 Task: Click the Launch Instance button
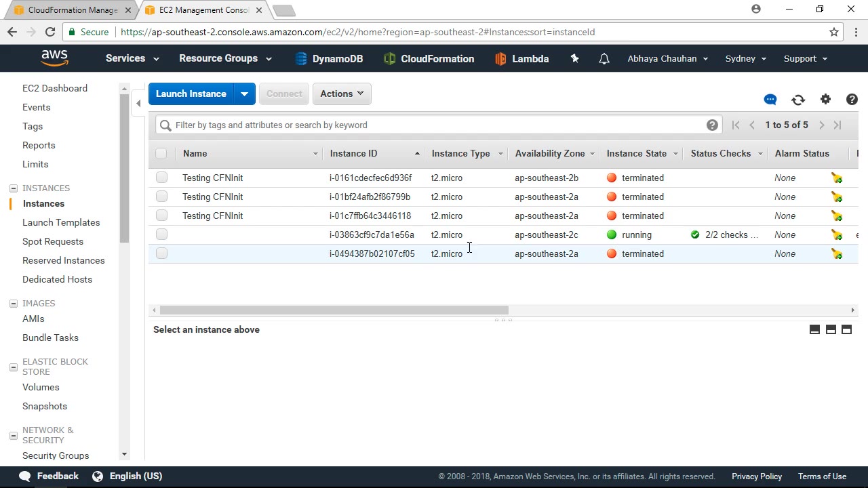point(191,94)
